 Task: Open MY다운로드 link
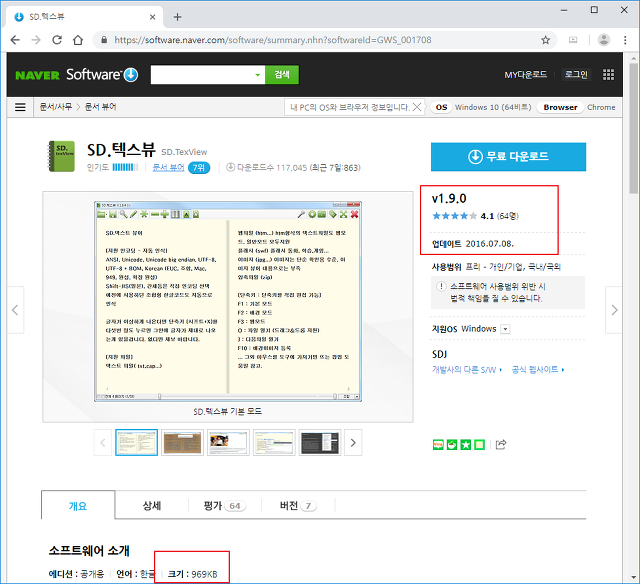[525, 75]
